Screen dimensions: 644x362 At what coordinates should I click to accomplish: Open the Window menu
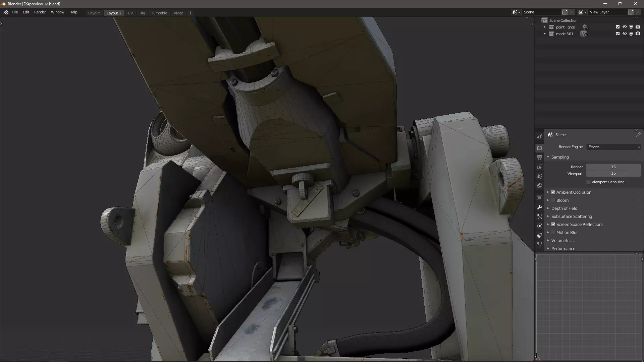[57, 12]
